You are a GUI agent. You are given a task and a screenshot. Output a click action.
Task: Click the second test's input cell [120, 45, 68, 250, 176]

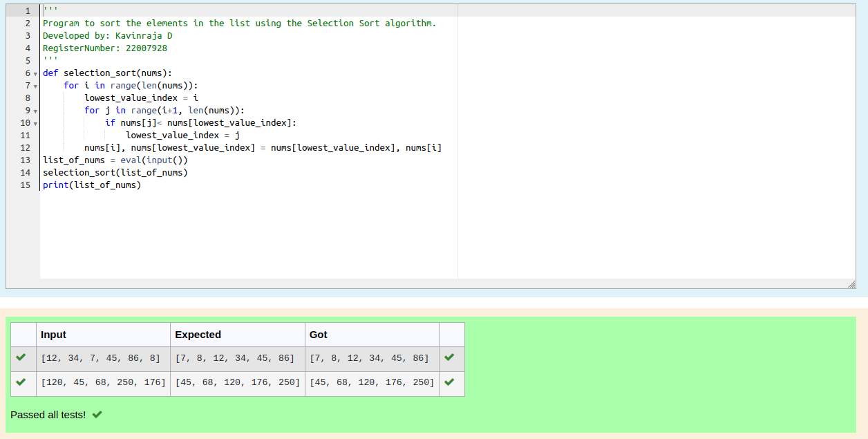(102, 383)
